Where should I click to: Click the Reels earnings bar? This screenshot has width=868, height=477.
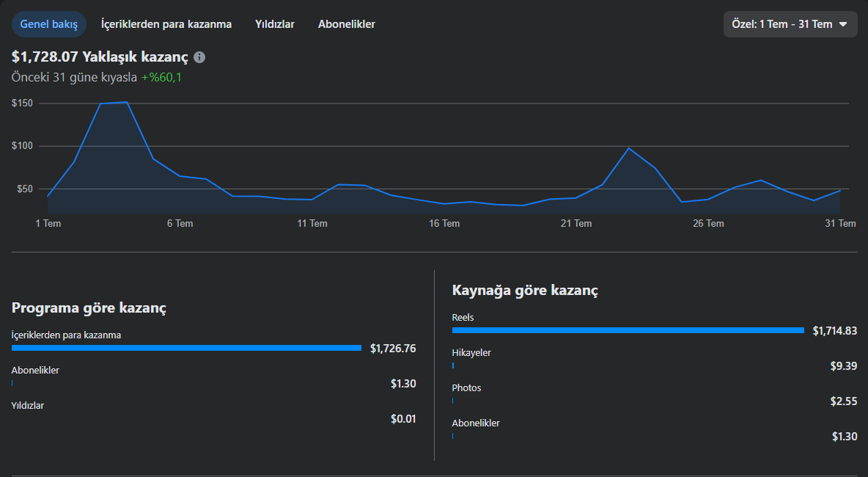[x=628, y=330]
